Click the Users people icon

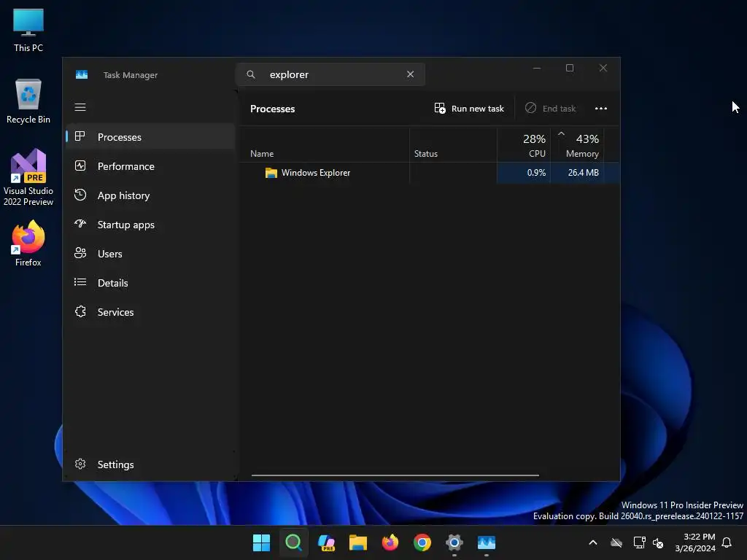click(80, 253)
